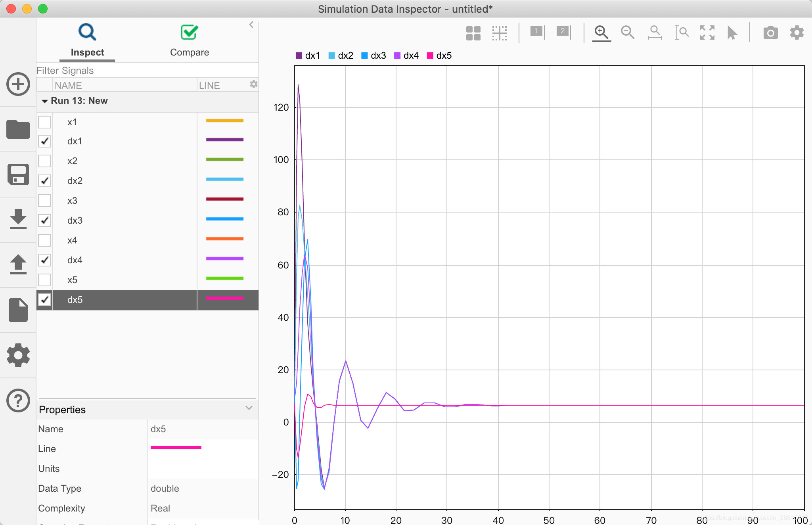Select the cursor pointer tool
This screenshot has width=812, height=525.
[732, 33]
